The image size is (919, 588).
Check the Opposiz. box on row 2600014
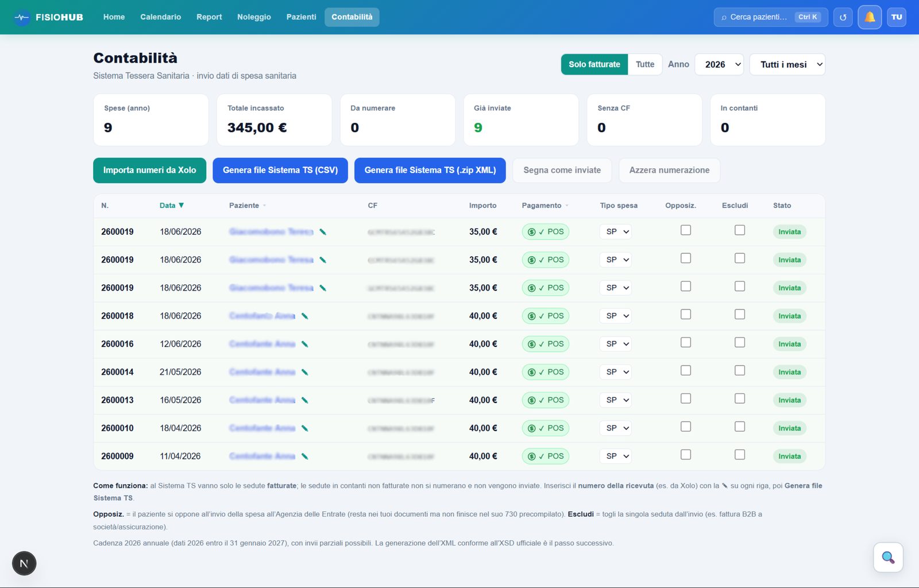coord(686,371)
